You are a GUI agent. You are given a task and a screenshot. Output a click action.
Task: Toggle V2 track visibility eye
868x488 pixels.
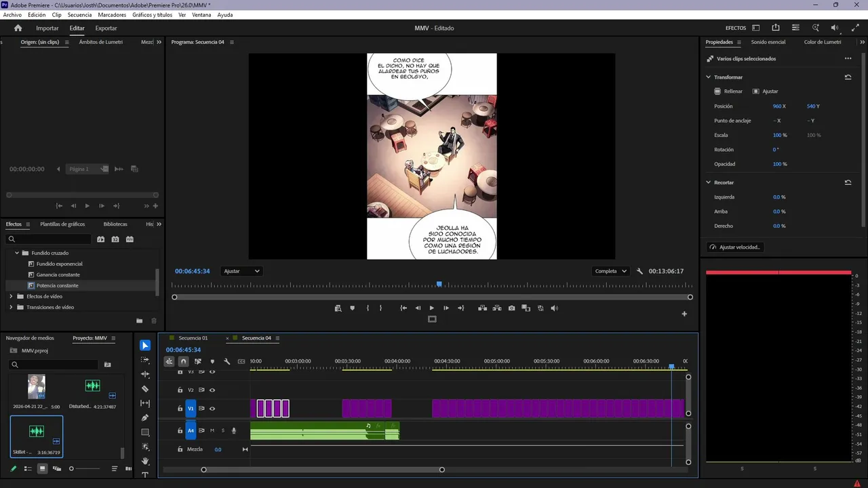(212, 390)
